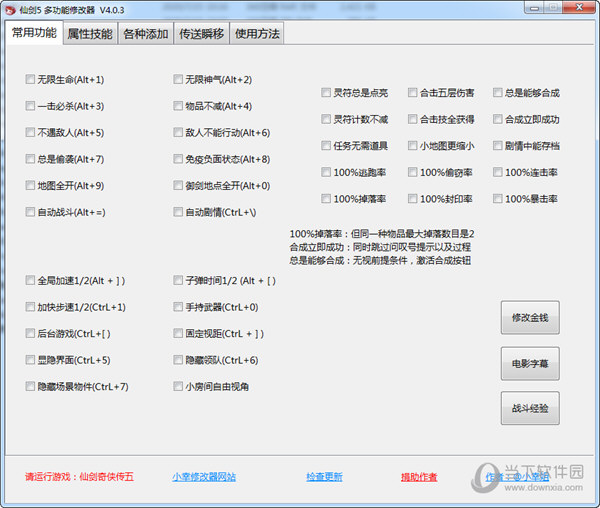Enable 合成立即成功 checkbox
Image resolution: width=600 pixels, height=508 pixels.
[x=497, y=119]
